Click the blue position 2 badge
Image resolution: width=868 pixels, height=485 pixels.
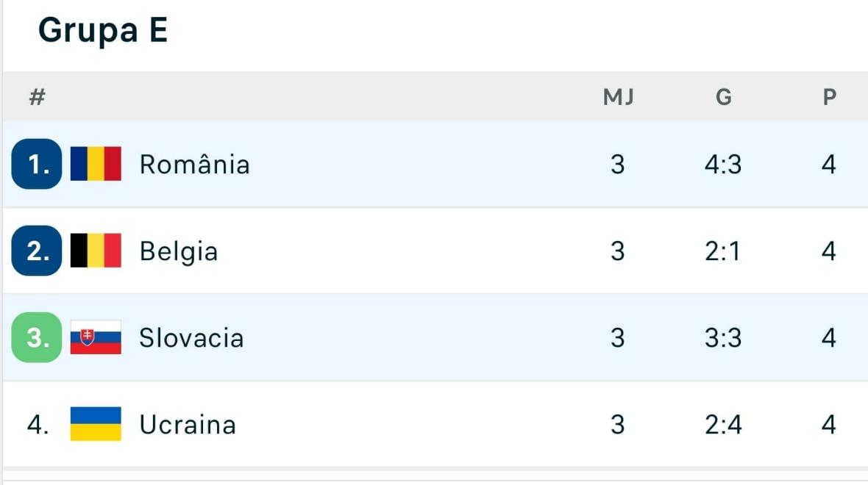click(x=37, y=251)
